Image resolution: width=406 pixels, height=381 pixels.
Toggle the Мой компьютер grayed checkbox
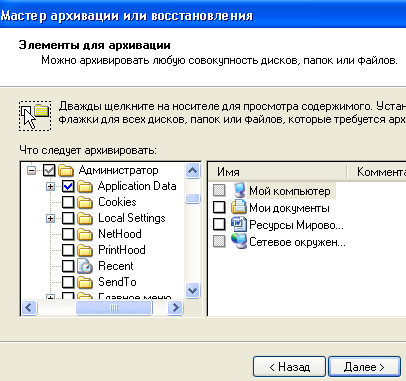pos(219,191)
